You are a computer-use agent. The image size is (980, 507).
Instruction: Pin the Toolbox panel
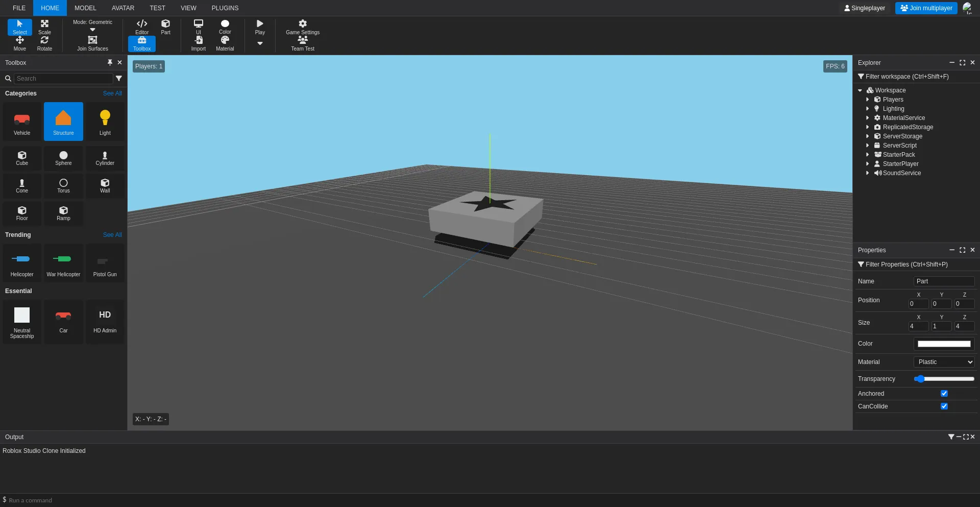(x=110, y=62)
